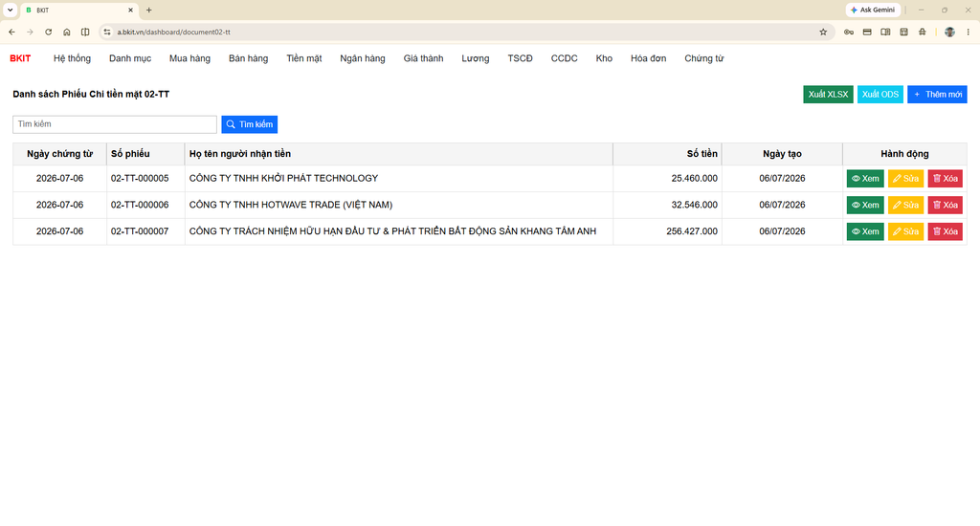Open the Hóa đơn menu

coord(648,58)
